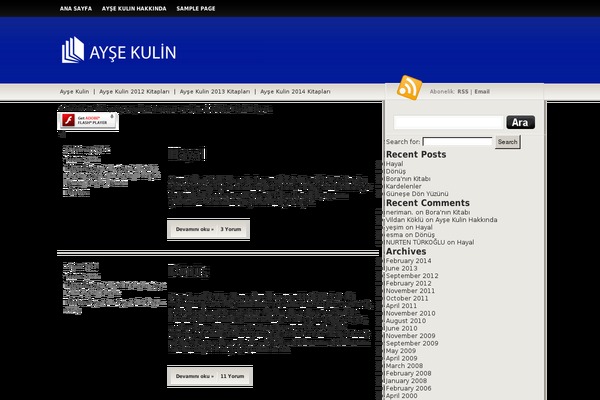Open the September 2012 archive
This screenshot has height=400, width=600.
point(412,276)
